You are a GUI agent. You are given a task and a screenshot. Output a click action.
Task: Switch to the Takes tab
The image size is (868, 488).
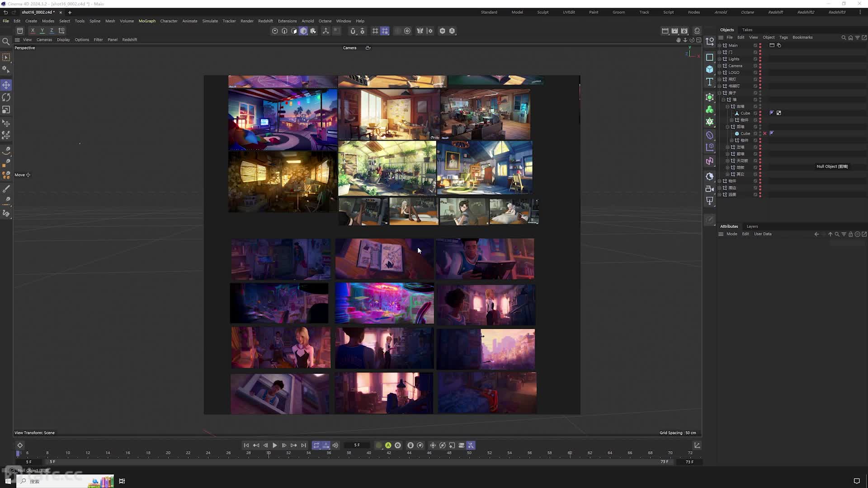click(747, 30)
